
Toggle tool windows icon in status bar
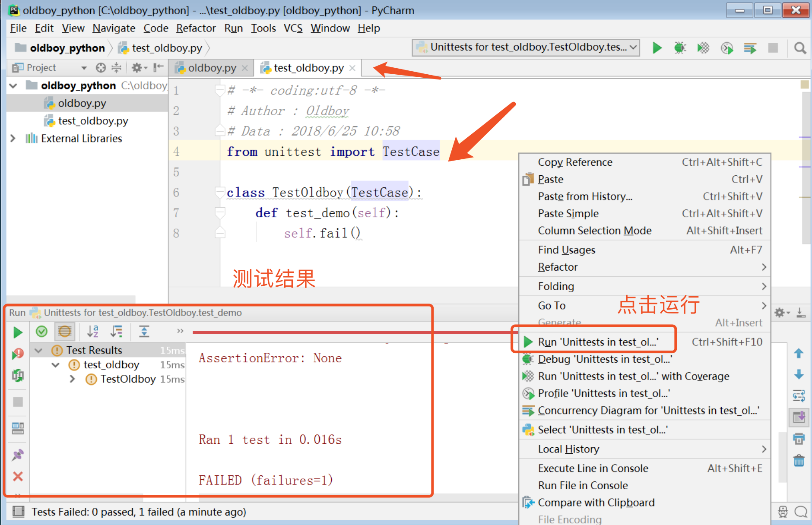coord(19,512)
